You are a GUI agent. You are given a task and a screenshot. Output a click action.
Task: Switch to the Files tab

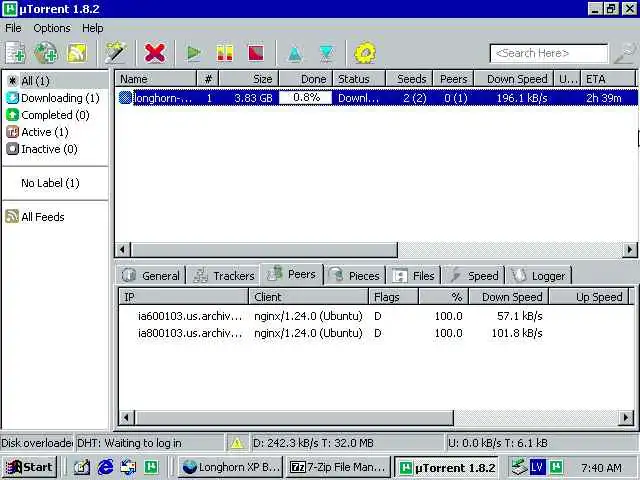click(x=413, y=276)
